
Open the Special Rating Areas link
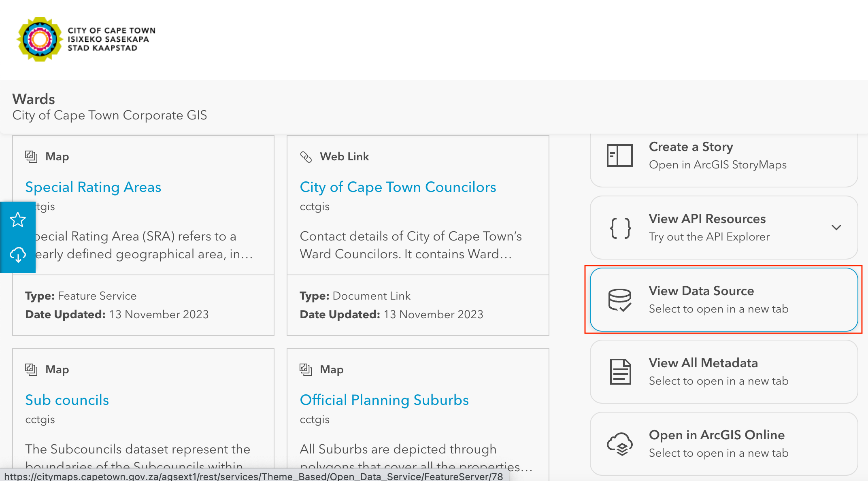click(93, 187)
